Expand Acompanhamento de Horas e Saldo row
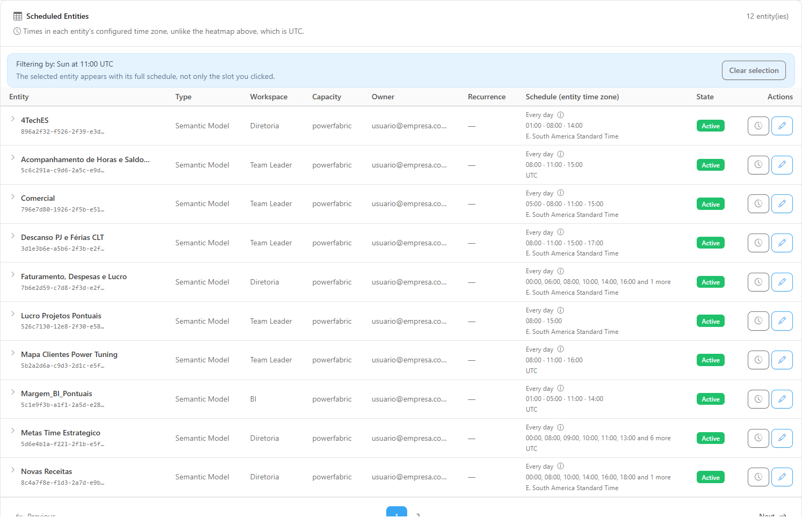The height and width of the screenshot is (532, 802). pos(13,158)
